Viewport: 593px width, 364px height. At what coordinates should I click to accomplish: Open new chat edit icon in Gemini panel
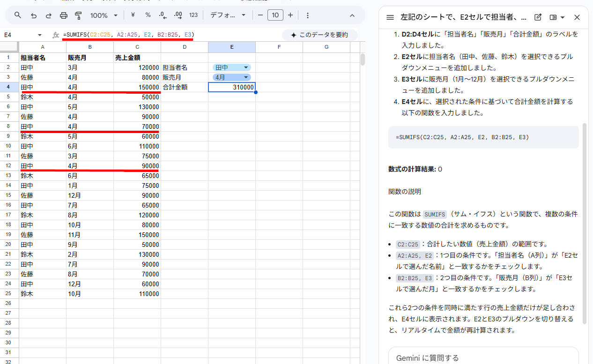click(538, 17)
